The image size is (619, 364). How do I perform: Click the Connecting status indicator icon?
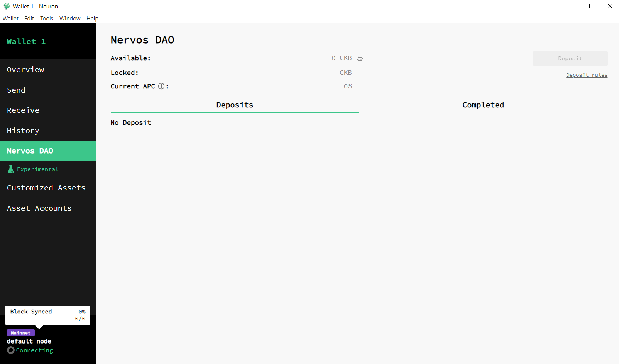coord(11,350)
